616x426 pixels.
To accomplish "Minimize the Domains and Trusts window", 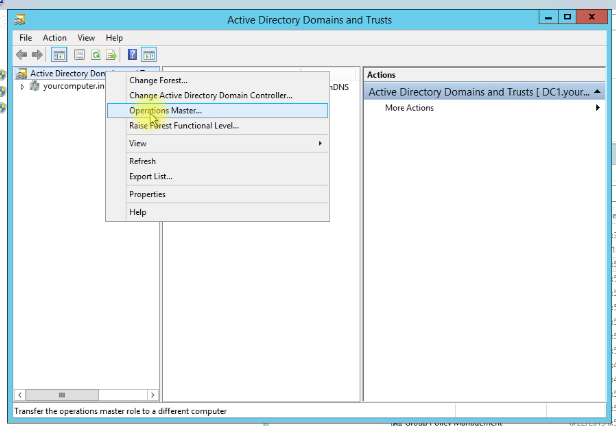I will coord(549,17).
